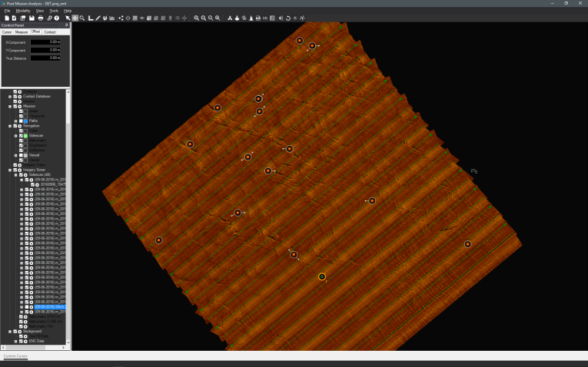Image resolution: width=588 pixels, height=367 pixels.
Task: Open the Tools menu
Action: (x=54, y=11)
